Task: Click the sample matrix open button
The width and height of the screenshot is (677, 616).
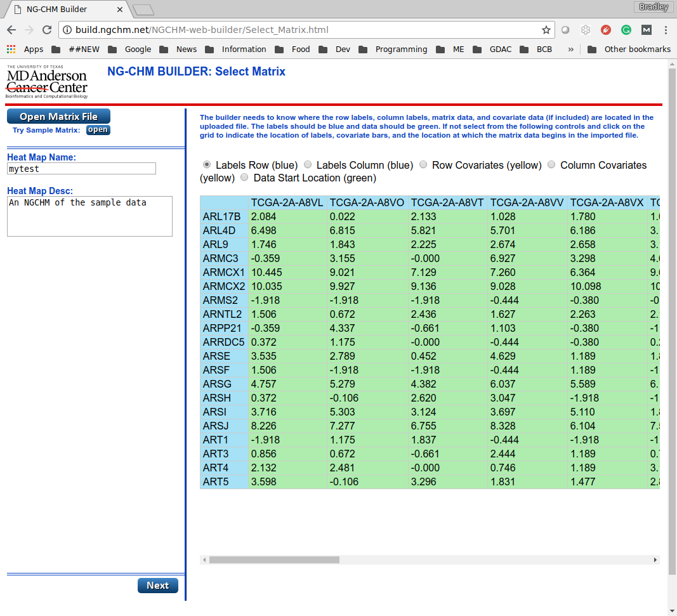Action: (98, 130)
